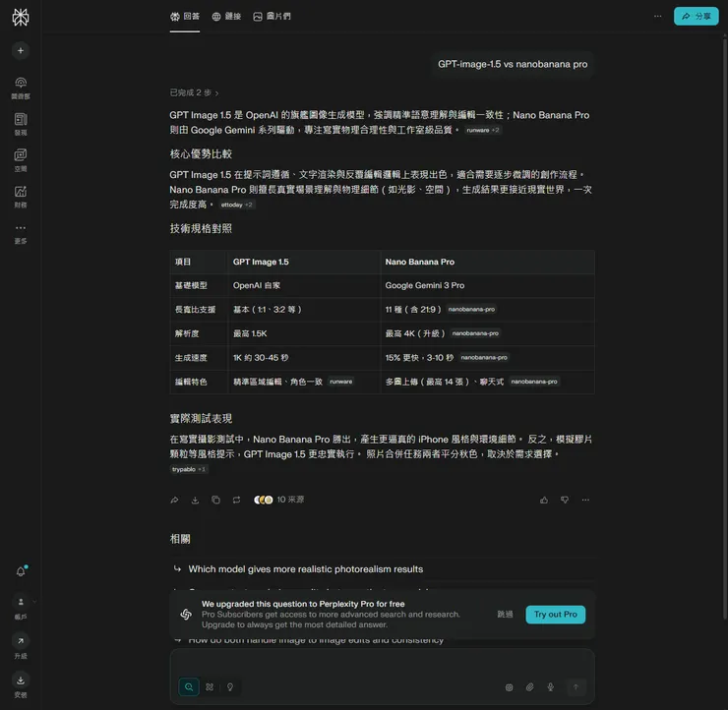Submit the query with the up-arrow button
728x710 pixels.
(x=576, y=687)
